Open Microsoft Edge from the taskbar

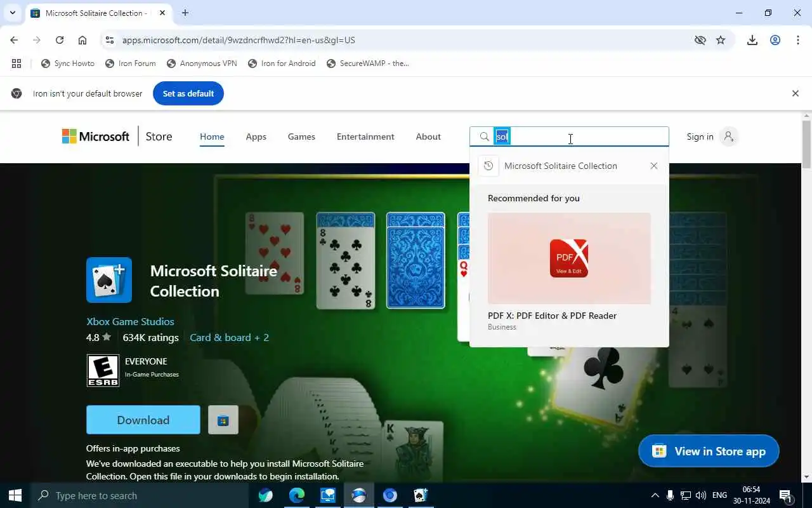(x=297, y=495)
